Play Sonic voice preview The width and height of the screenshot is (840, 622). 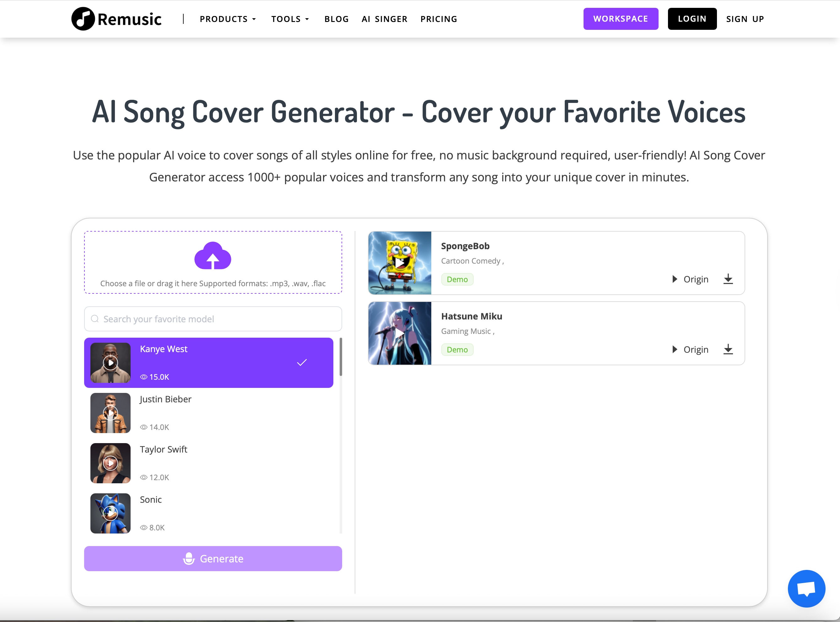tap(110, 513)
